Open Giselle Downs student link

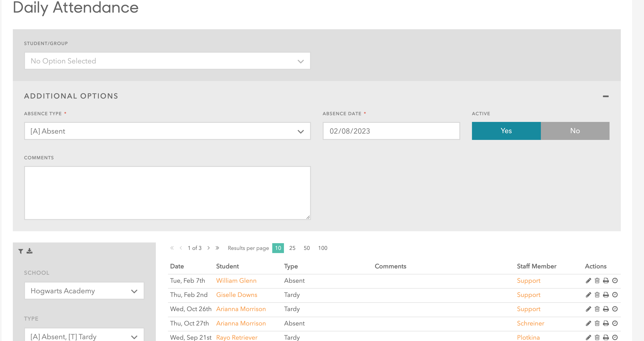[236, 295]
